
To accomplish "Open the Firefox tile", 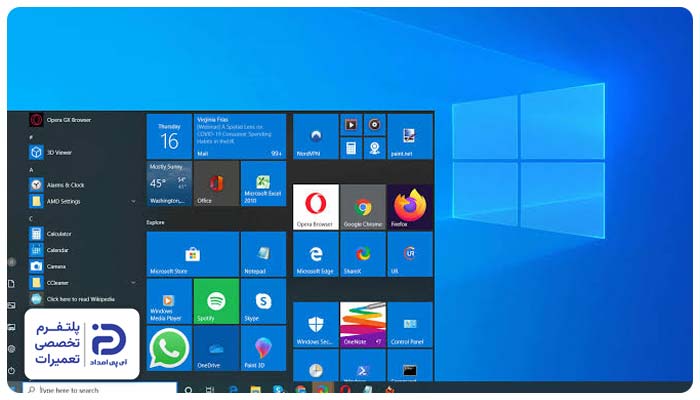I will 410,207.
